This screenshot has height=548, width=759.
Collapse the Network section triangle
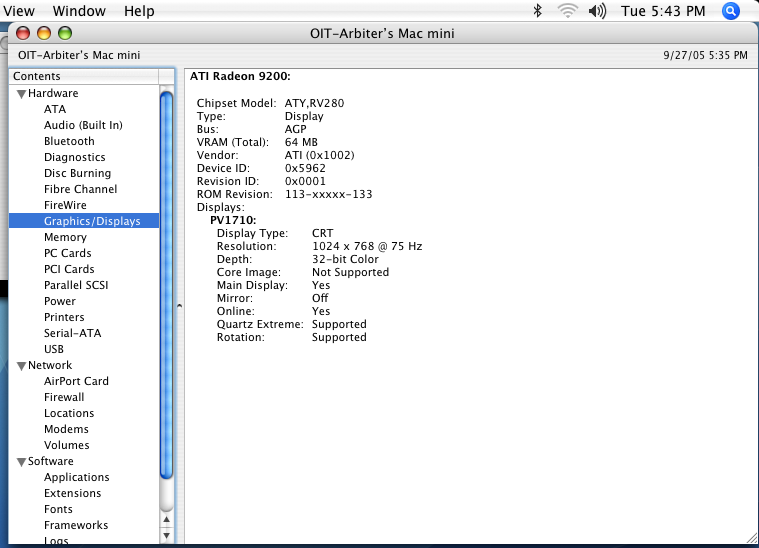pos(21,366)
